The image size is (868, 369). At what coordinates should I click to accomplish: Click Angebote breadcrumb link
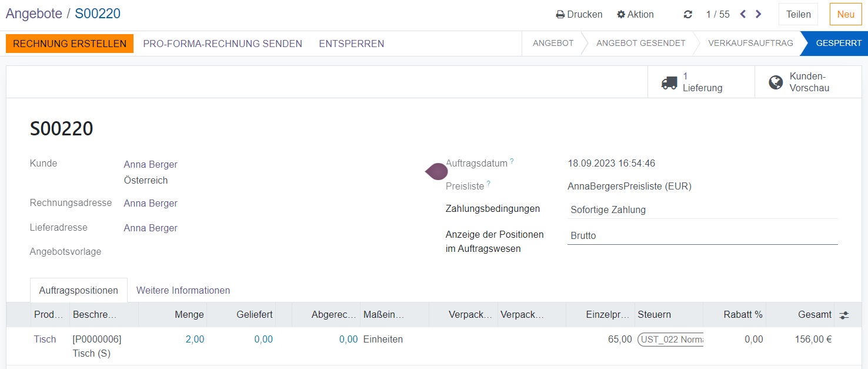(34, 14)
